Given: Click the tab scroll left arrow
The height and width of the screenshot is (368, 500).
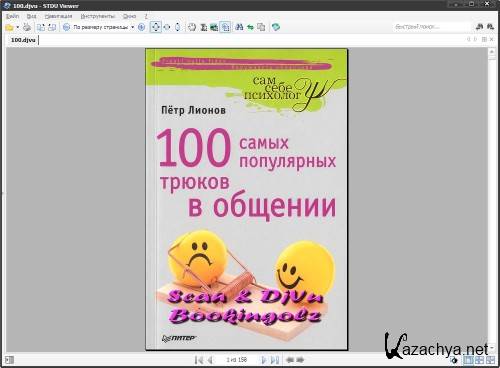Looking at the screenshot, I should point(468,39).
